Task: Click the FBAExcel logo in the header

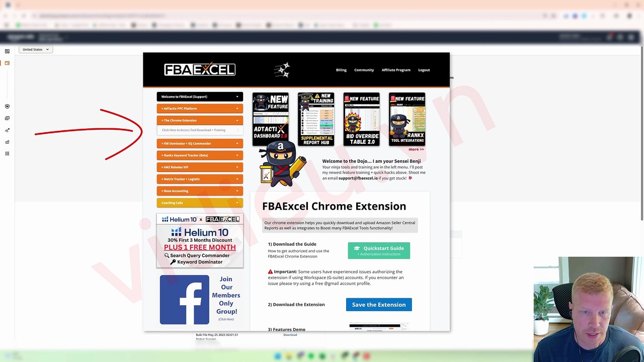Action: coord(200,69)
